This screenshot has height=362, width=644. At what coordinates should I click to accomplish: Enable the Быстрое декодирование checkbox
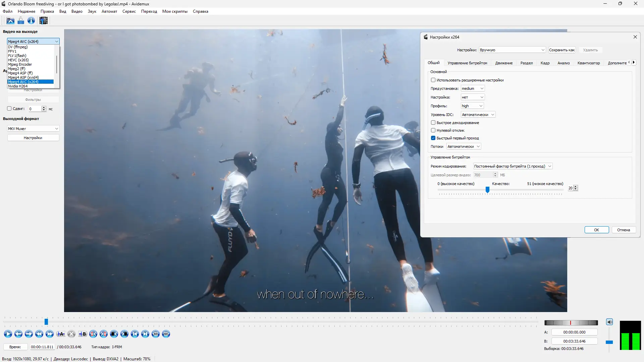(433, 123)
